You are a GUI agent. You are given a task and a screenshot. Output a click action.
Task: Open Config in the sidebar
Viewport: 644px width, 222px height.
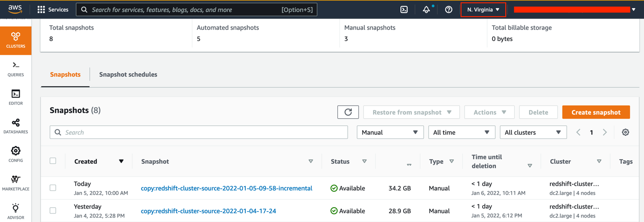click(x=16, y=155)
